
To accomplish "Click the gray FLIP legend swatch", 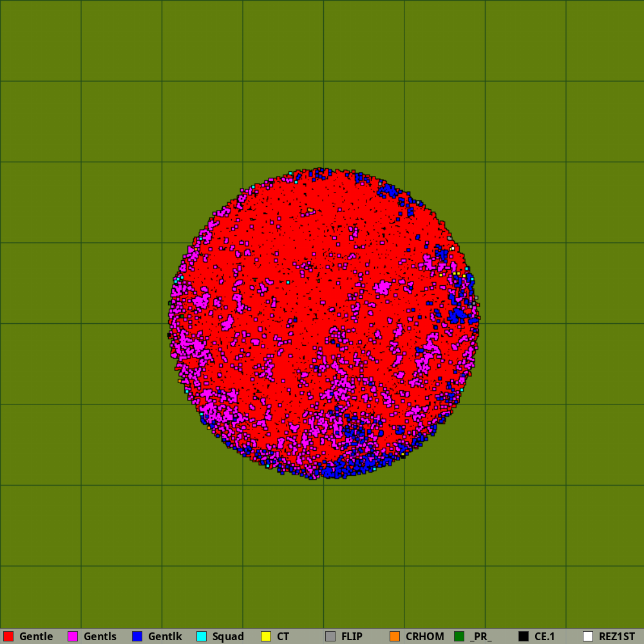I will coord(330,636).
